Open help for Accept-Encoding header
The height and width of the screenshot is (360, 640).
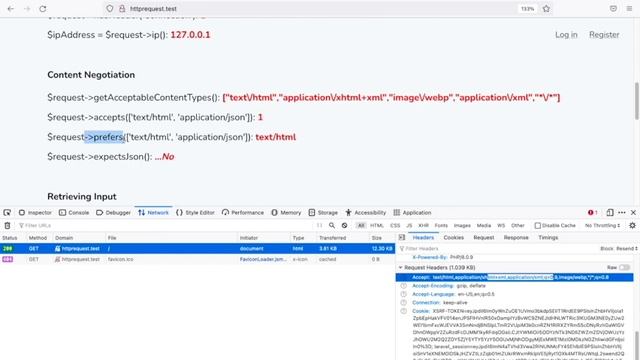(404, 286)
